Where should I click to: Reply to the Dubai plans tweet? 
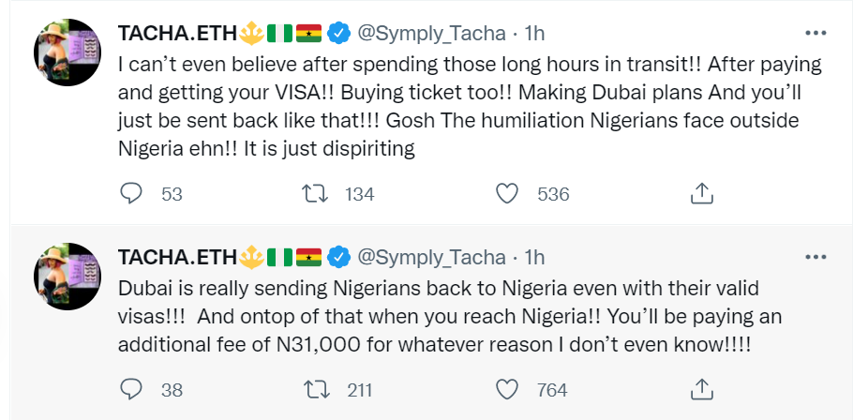(x=133, y=194)
